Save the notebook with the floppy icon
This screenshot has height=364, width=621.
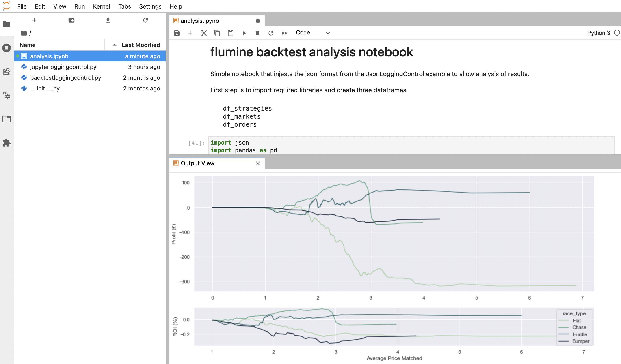(177, 33)
